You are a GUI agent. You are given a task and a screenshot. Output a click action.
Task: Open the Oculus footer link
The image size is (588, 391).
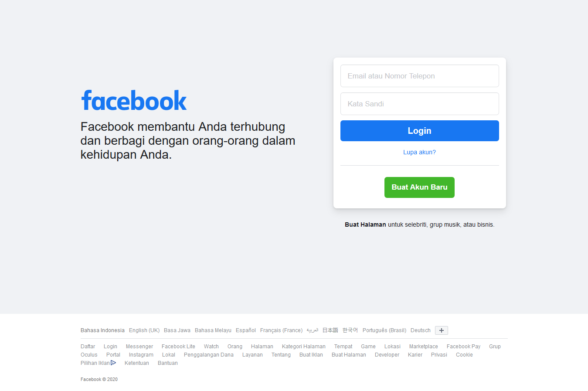(89, 355)
